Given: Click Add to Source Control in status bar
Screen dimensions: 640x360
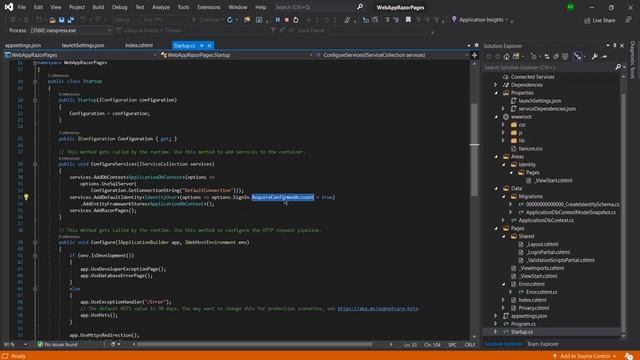Looking at the screenshot, I should pyautogui.click(x=585, y=356).
